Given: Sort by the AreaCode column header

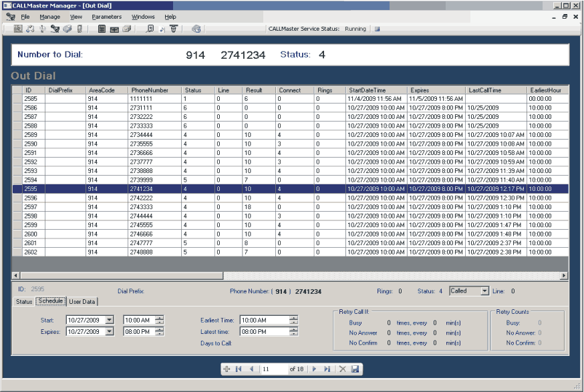Looking at the screenshot, I should [x=108, y=90].
